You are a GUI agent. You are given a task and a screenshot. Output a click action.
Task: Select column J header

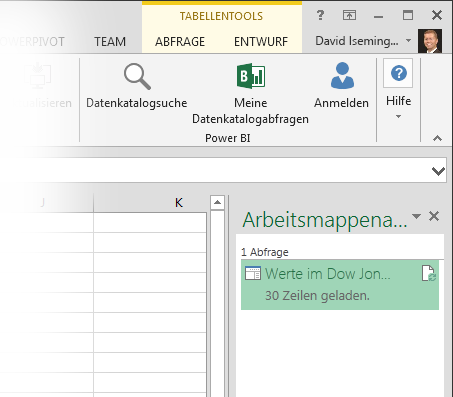point(47,203)
